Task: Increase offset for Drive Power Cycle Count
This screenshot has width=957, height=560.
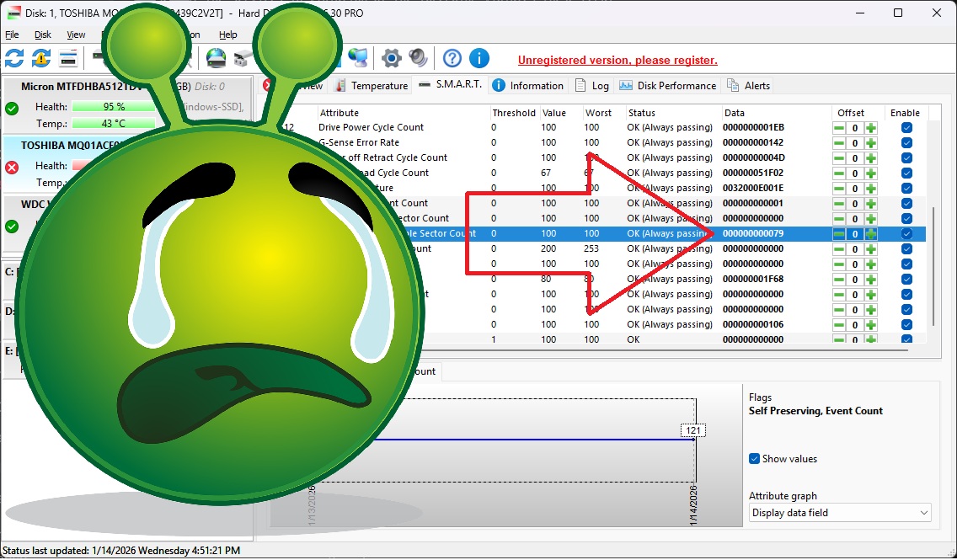Action: coord(871,128)
